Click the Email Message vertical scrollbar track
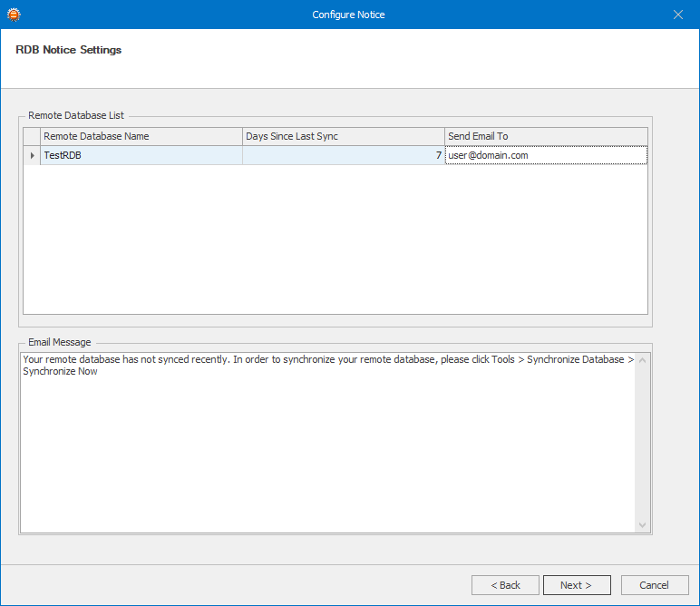 point(642,443)
